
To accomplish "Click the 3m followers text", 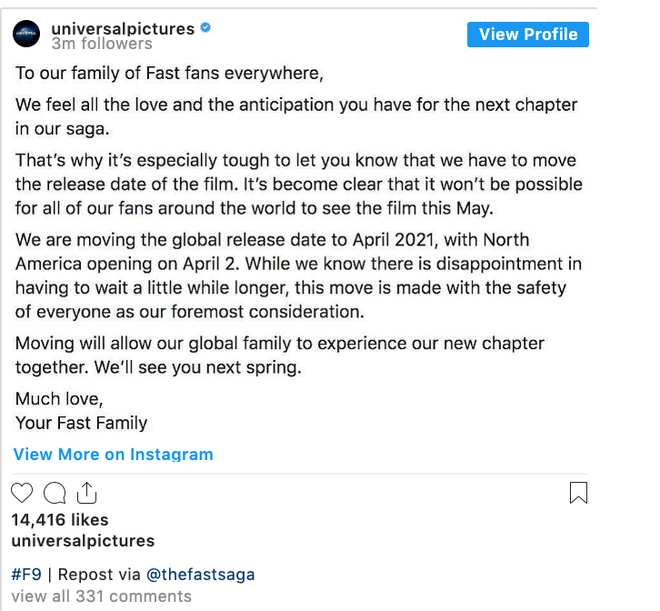I will tap(102, 44).
